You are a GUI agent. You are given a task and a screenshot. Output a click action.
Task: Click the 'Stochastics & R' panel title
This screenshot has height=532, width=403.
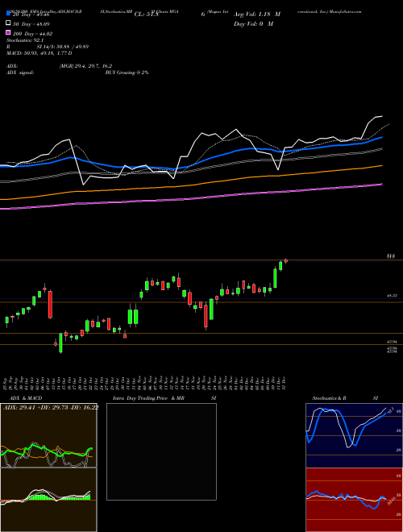point(329,398)
